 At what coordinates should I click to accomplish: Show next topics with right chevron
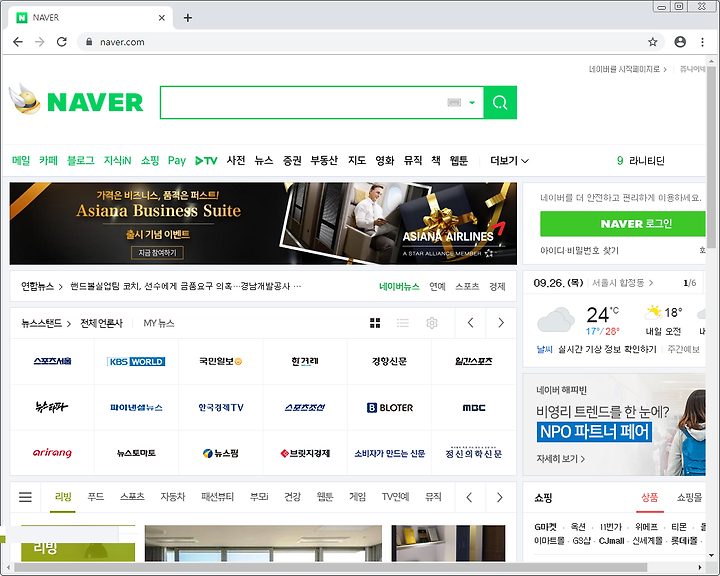[x=500, y=497]
